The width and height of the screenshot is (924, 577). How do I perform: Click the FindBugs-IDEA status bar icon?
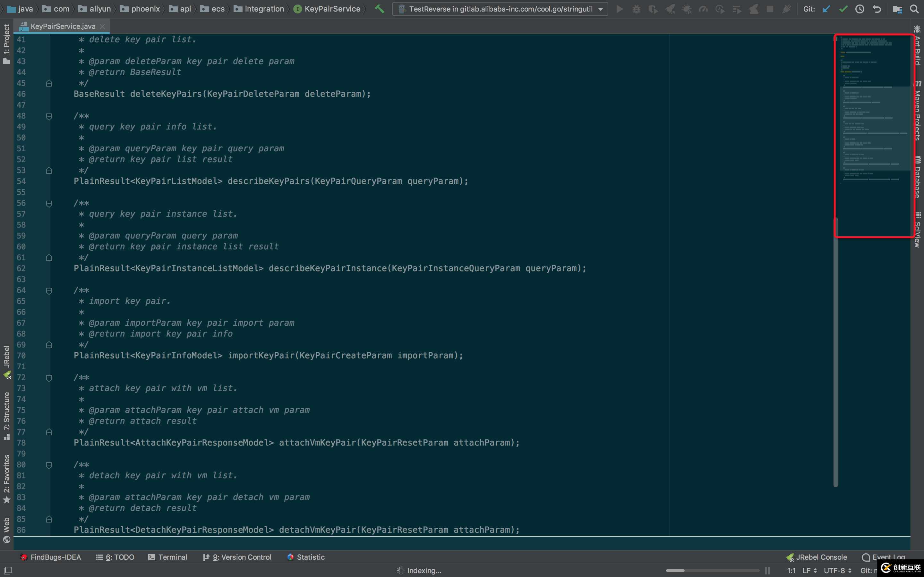click(23, 557)
